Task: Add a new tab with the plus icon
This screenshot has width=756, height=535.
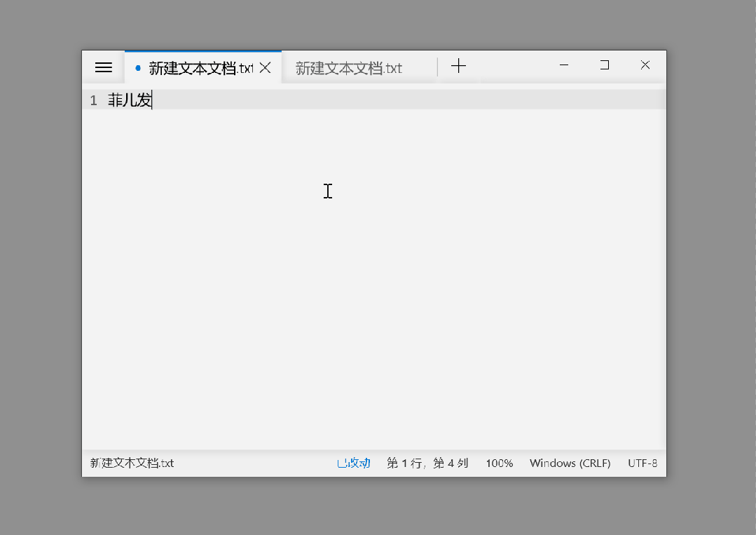Action: click(458, 66)
